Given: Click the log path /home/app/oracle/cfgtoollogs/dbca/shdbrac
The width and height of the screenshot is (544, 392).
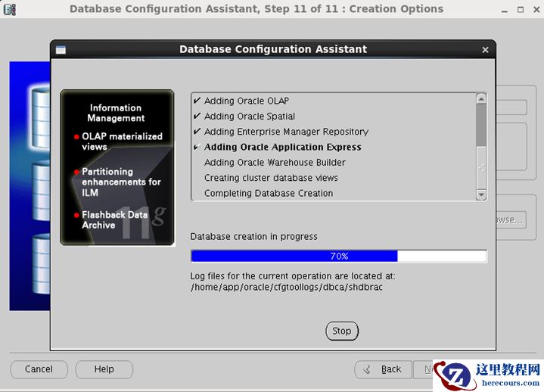Looking at the screenshot, I should (286, 288).
